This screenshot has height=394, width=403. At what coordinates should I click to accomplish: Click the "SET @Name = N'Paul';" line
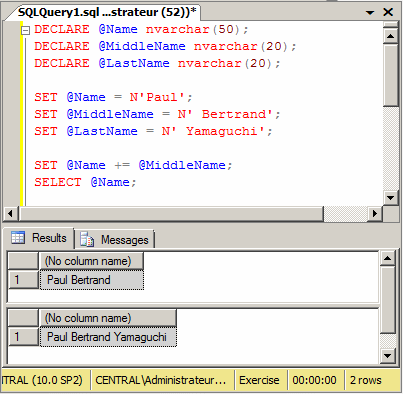point(113,97)
